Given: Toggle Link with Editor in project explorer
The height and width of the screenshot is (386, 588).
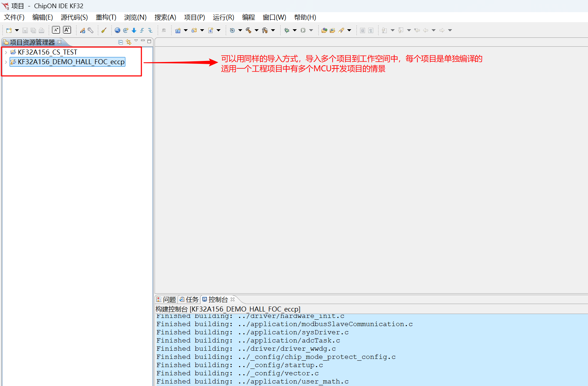Looking at the screenshot, I should (x=129, y=42).
